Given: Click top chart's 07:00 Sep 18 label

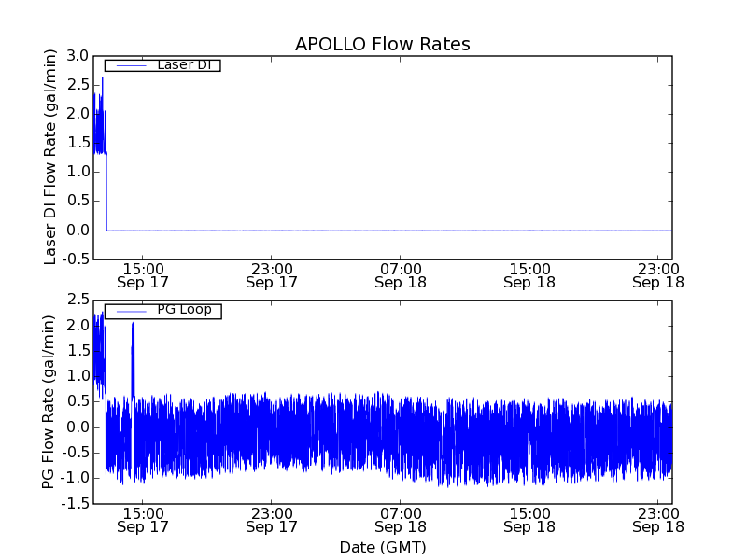Looking at the screenshot, I should pos(401,275).
